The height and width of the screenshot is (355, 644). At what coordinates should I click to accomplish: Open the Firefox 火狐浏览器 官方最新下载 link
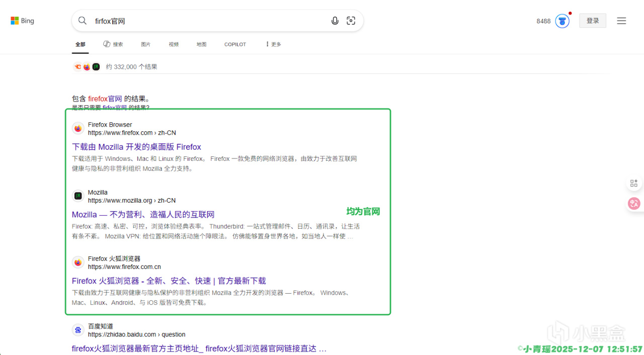[169, 281]
